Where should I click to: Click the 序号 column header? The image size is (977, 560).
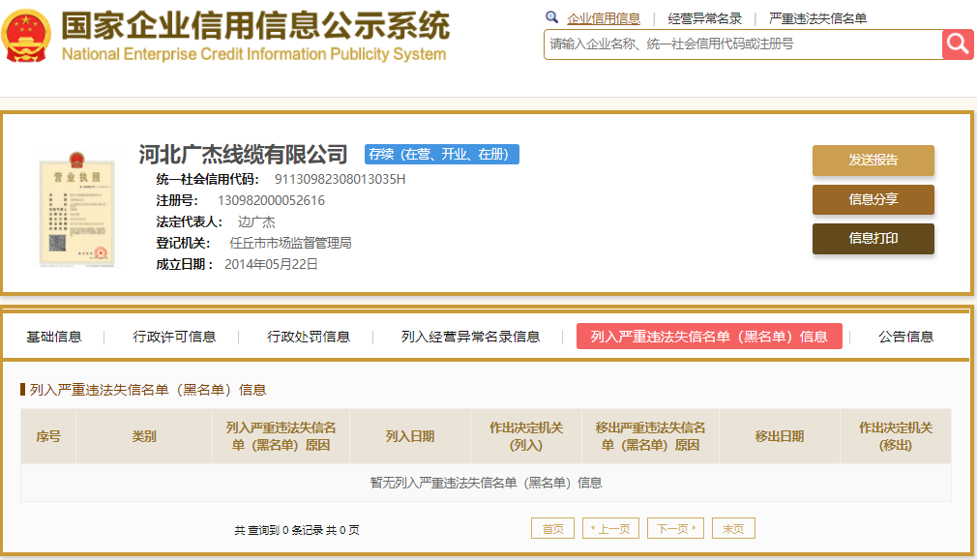48,436
